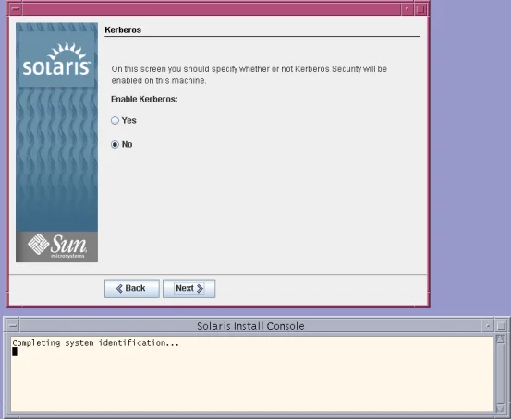Minimize the Solaris Install Console window
The width and height of the screenshot is (511, 420).
(488, 326)
